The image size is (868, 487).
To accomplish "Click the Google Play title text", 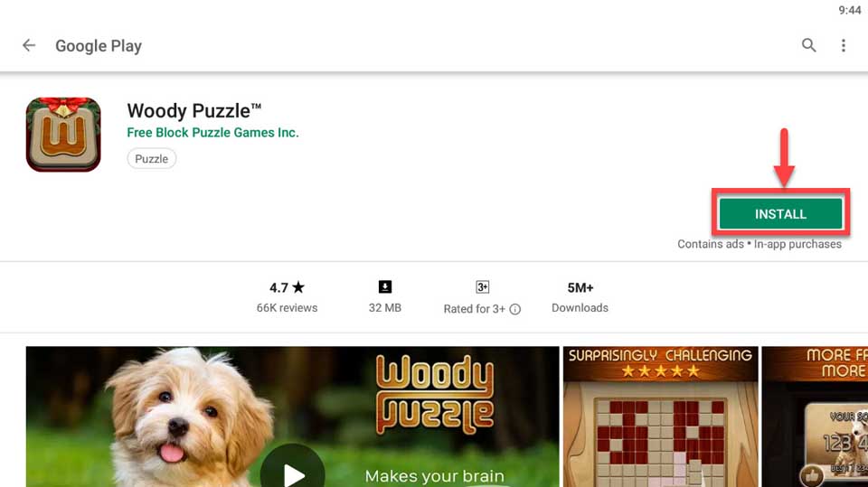I will (99, 46).
